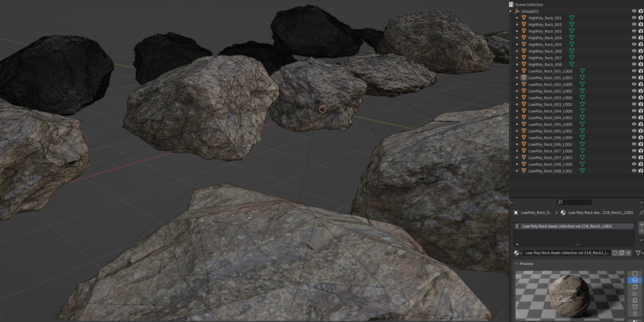Click mesh data icon for HighPoly_Rock_008
The image size is (644, 322).
point(572,64)
